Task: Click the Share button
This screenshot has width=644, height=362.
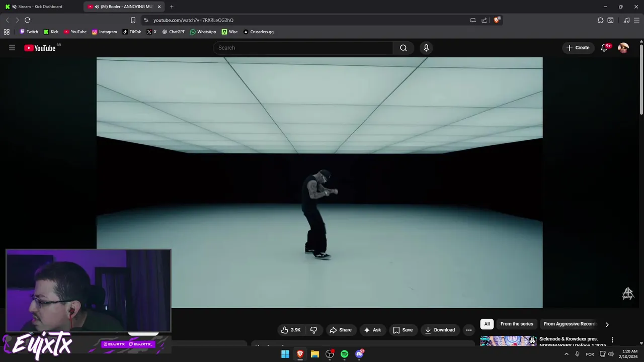Action: 341,330
